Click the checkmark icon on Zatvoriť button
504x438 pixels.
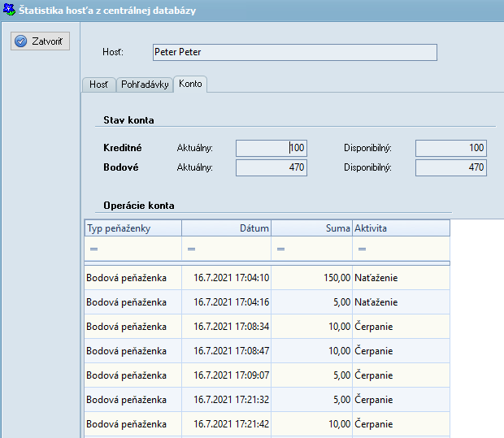pyautogui.click(x=21, y=41)
